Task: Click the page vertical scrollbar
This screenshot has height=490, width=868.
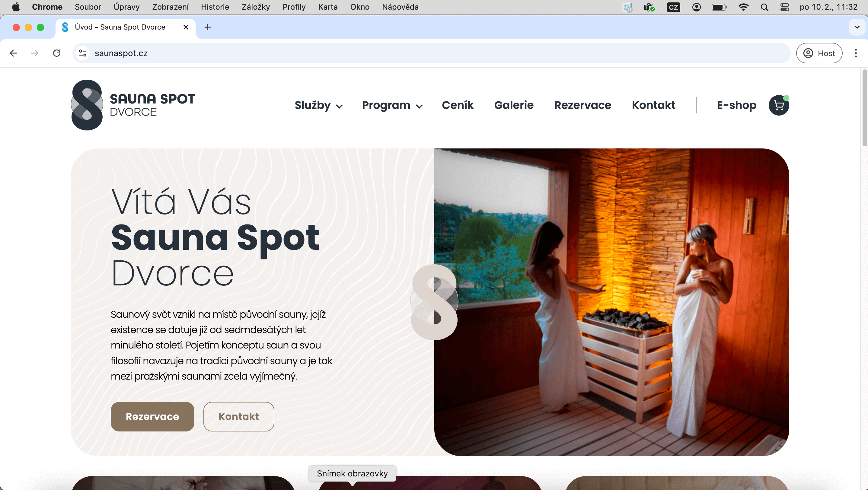Action: pos(864,108)
